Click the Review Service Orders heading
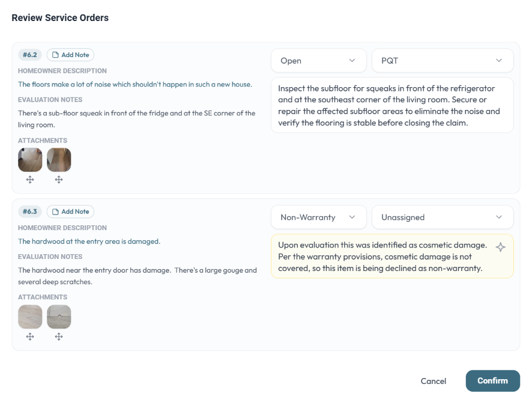532x405 pixels. [x=60, y=17]
